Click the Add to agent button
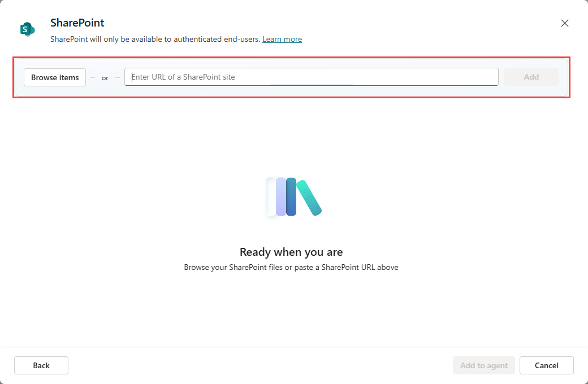This screenshot has width=588, height=384. [x=484, y=365]
